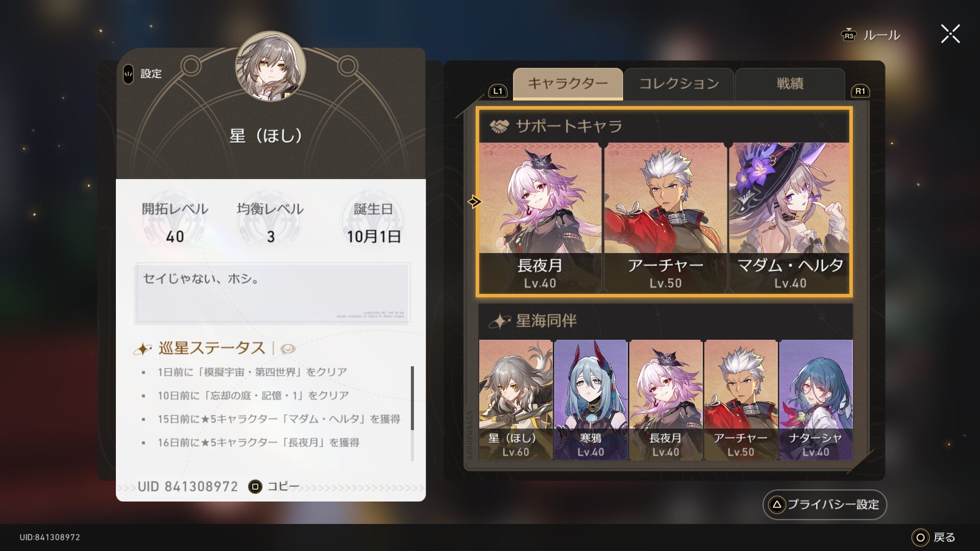The height and width of the screenshot is (551, 980).
Task: Open プライバシー設定 button
Action: [825, 505]
